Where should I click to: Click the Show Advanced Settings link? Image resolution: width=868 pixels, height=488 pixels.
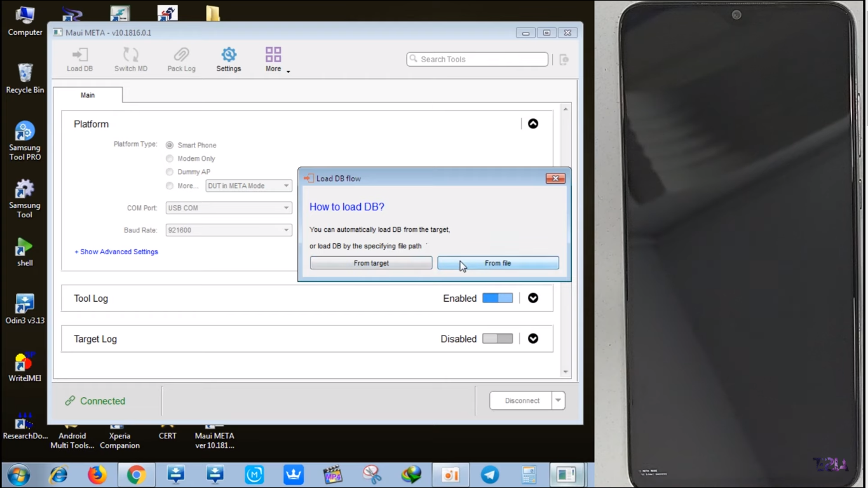[x=116, y=252]
